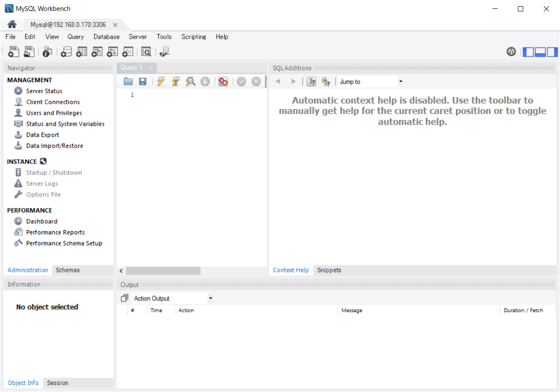Open a SQL script file in new tab
The image size is (560, 392).
(x=29, y=52)
